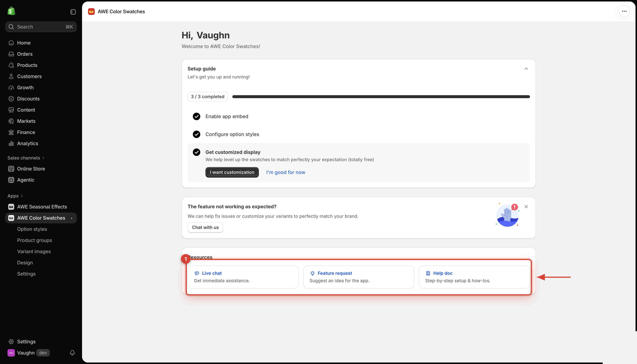Click the Vaughn avatar icon

coord(11,353)
